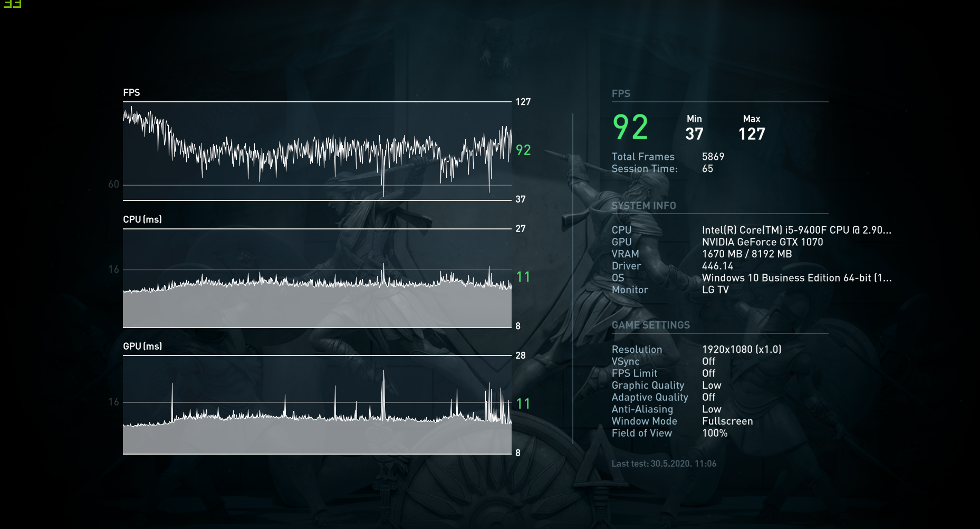Click the Adaptive Quality value Off
This screenshot has width=980, height=529.
[708, 397]
